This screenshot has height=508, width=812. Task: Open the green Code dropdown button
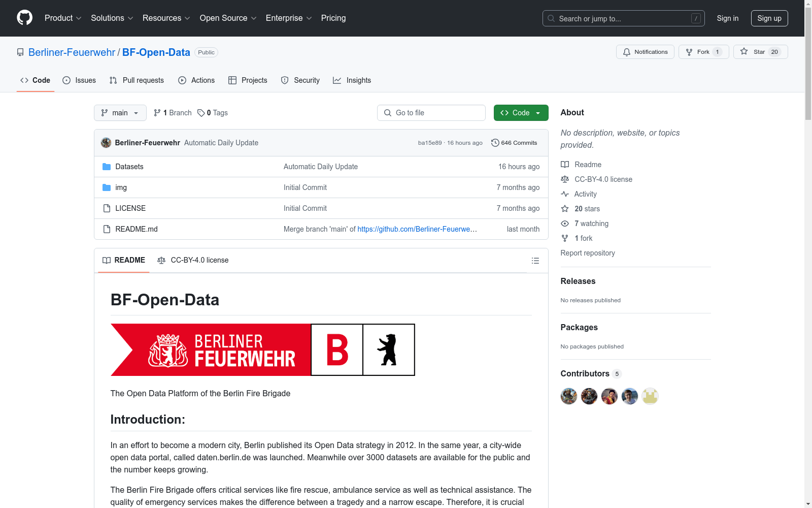tap(521, 113)
